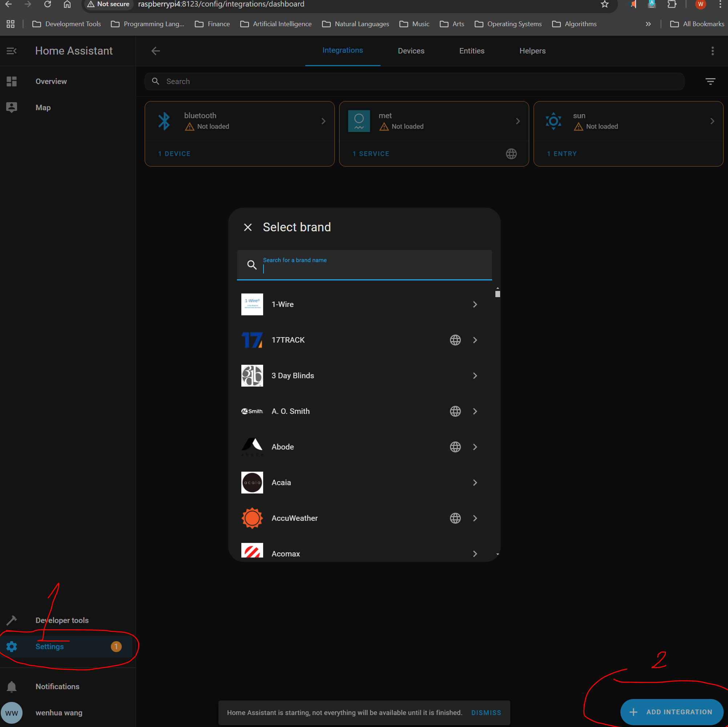Expand the 3 Day Blinds chevron
Screen dimensions: 728x727
coord(475,376)
